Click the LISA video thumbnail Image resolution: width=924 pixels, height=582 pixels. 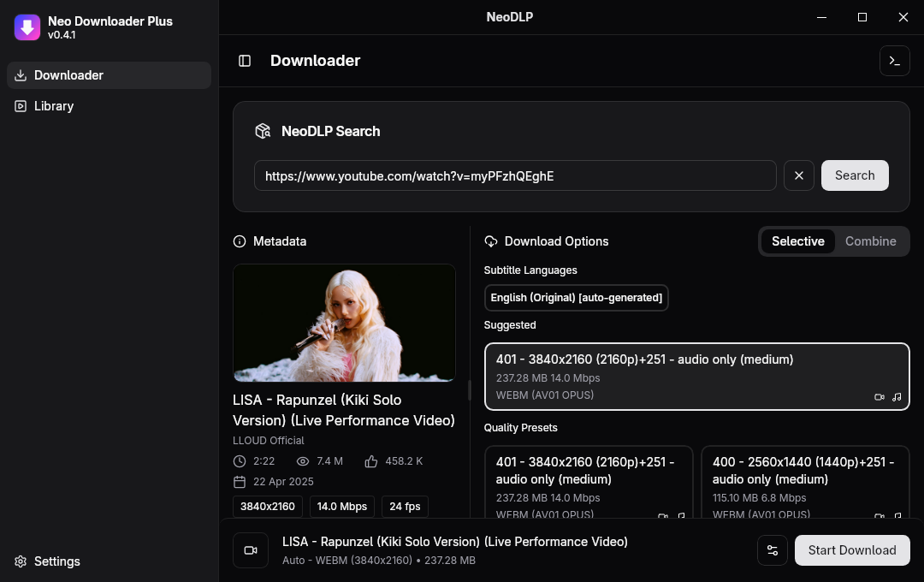click(344, 323)
